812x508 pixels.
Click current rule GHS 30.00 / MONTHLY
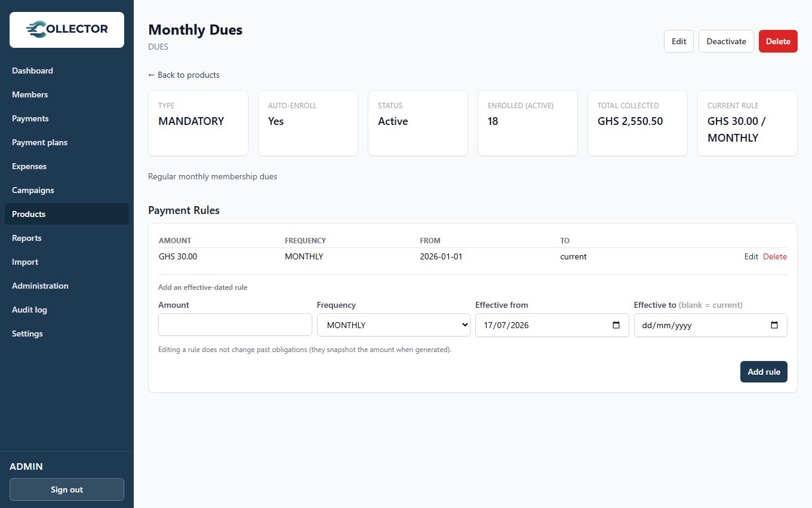click(x=736, y=130)
